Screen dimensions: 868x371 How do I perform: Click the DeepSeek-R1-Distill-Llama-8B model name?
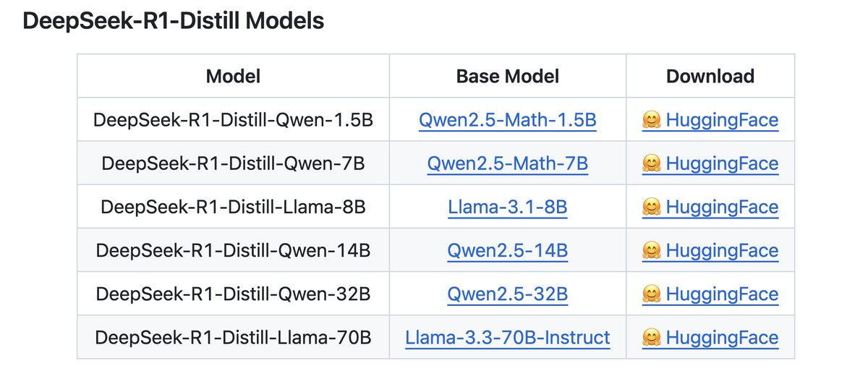tap(233, 207)
